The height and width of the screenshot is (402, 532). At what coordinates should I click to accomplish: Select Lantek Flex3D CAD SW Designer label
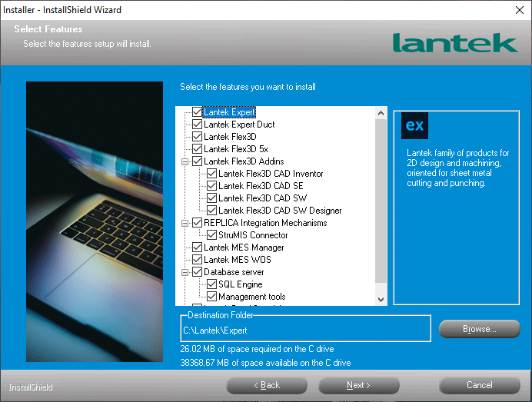coord(280,211)
